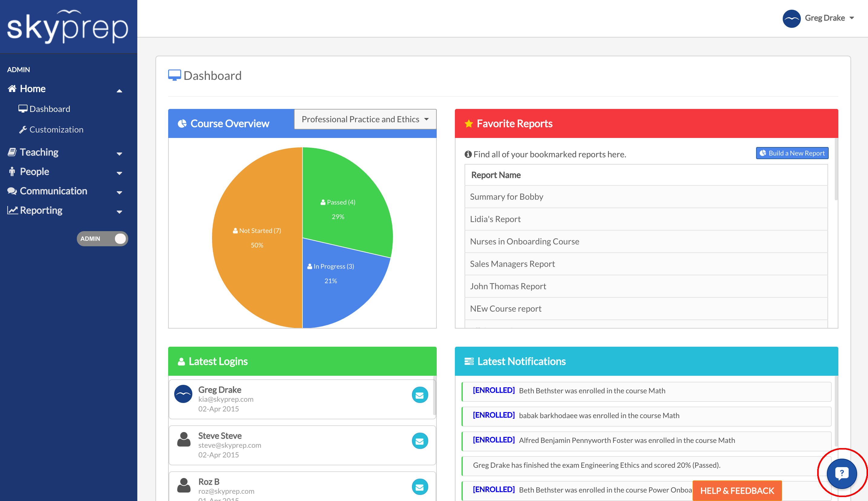The width and height of the screenshot is (868, 501).
Task: Click Greg Drake avatar in top bar
Action: (x=791, y=18)
